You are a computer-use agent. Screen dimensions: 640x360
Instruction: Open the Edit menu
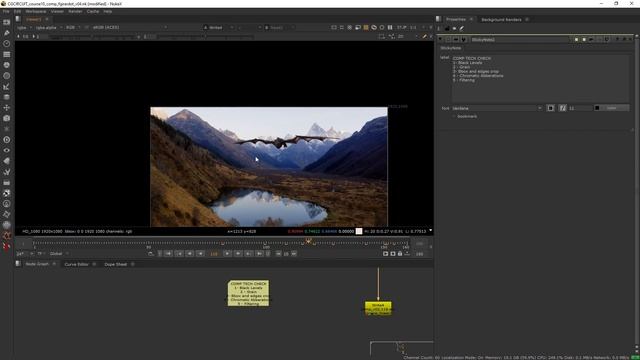click(17, 11)
